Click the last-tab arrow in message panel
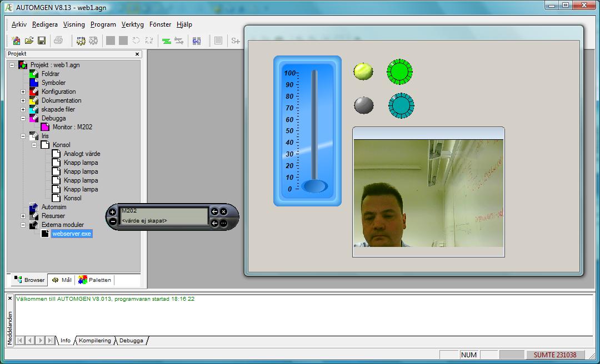Image resolution: width=600 pixels, height=364 pixels. click(x=50, y=340)
